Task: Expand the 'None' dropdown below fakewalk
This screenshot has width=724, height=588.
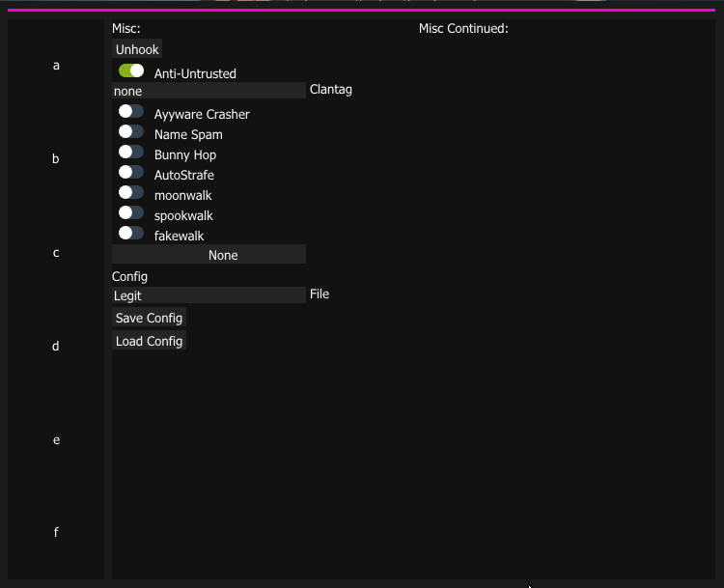Action: (209, 255)
